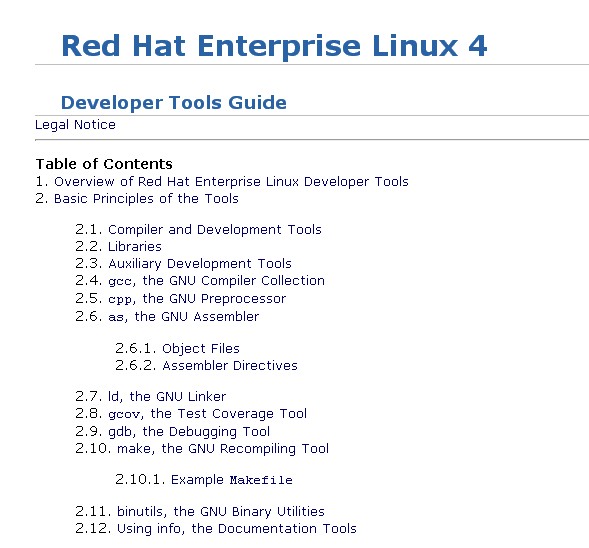Open cpp, the GNU Preprocessor section

click(x=197, y=299)
